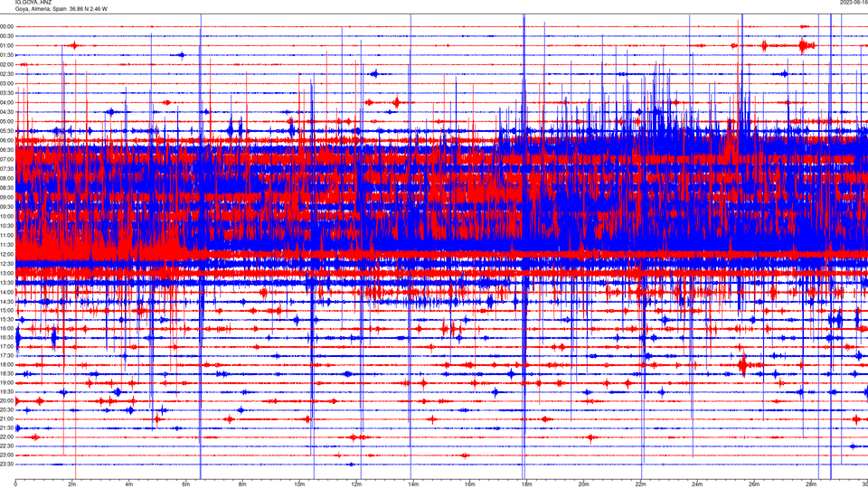Pick the 11:00 time label
This screenshot has height=488, width=868.
click(6, 235)
